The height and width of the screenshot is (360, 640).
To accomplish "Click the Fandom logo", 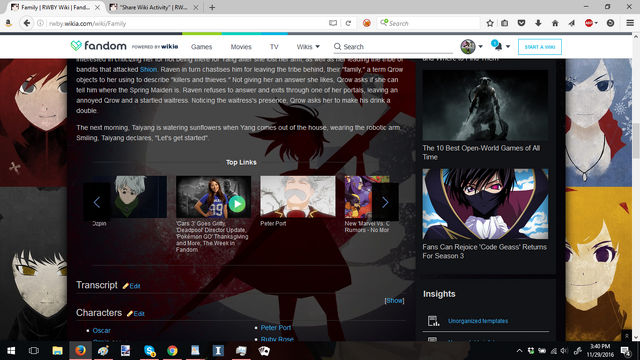I will [98, 46].
